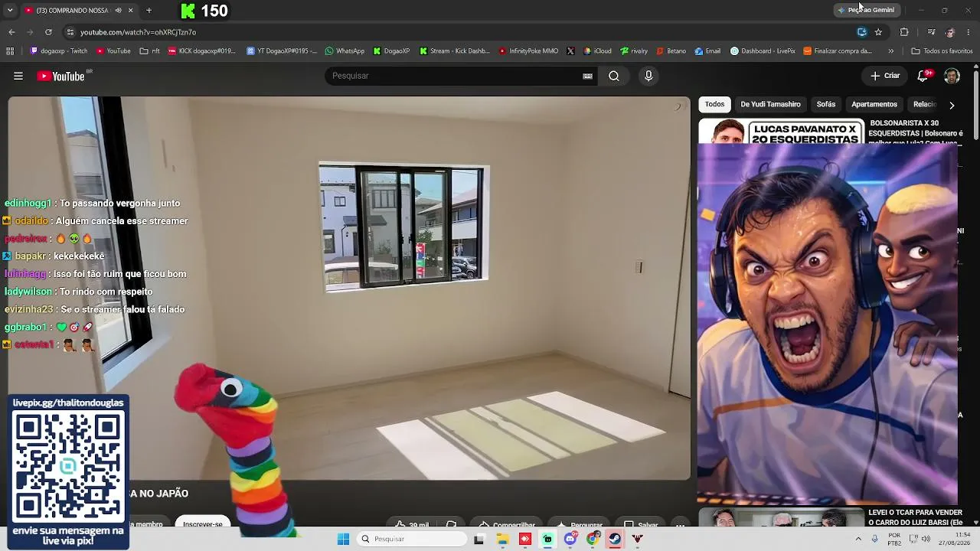Open the iCloud bookmark
The image size is (980, 551).
pos(597,51)
